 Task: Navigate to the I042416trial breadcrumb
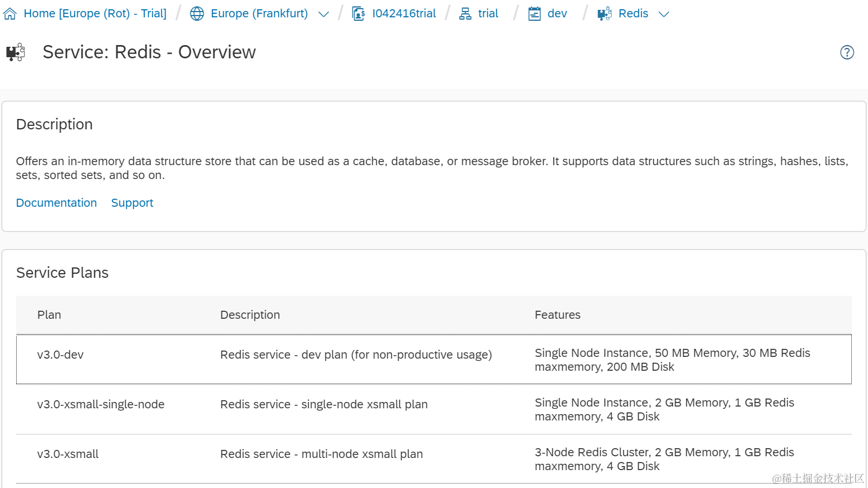tap(404, 14)
